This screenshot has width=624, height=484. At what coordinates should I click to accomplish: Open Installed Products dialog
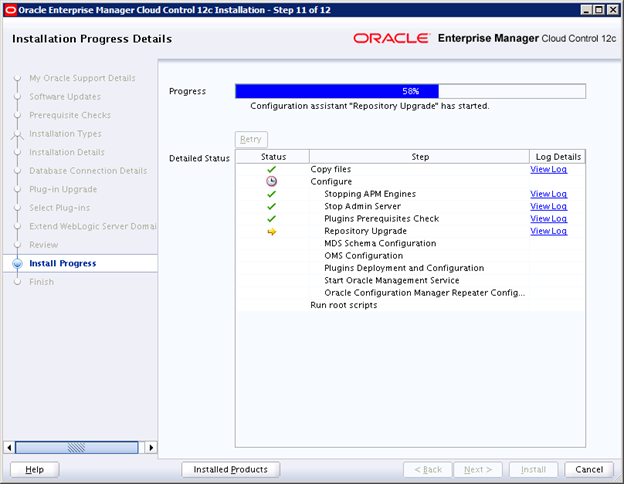(230, 470)
